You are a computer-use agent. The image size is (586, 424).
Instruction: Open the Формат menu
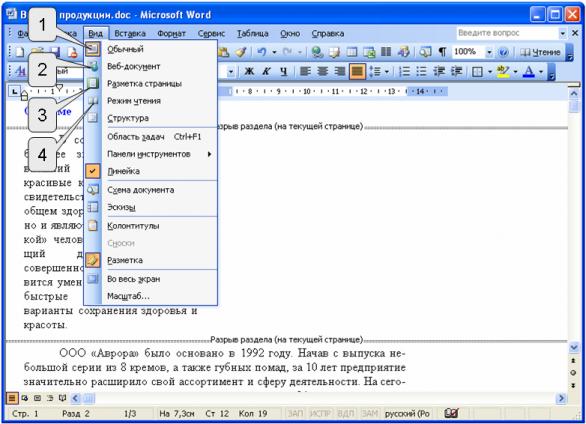tap(171, 34)
